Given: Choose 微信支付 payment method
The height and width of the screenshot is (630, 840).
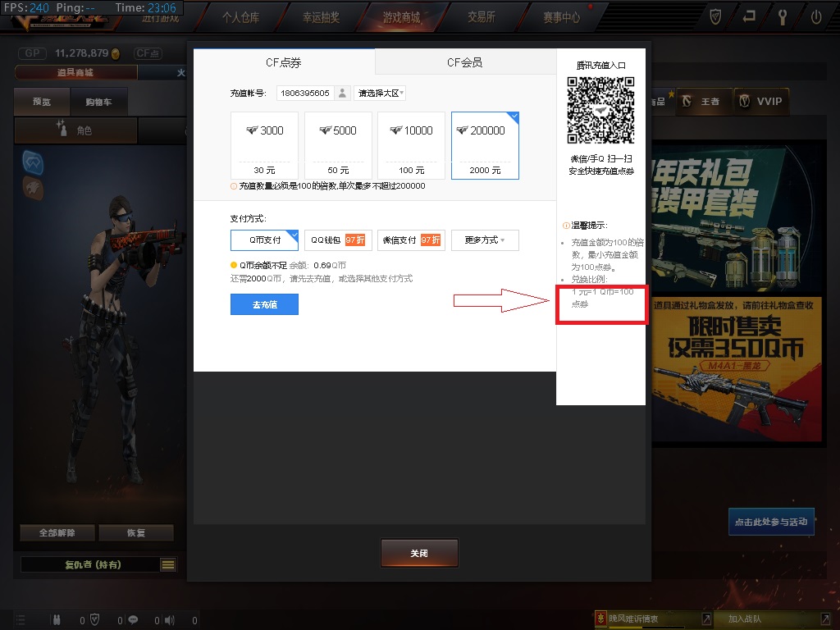Looking at the screenshot, I should coord(412,240).
